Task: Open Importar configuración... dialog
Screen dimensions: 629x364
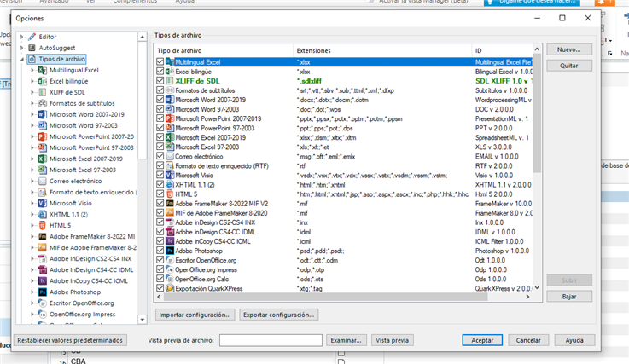Action: pos(195,315)
